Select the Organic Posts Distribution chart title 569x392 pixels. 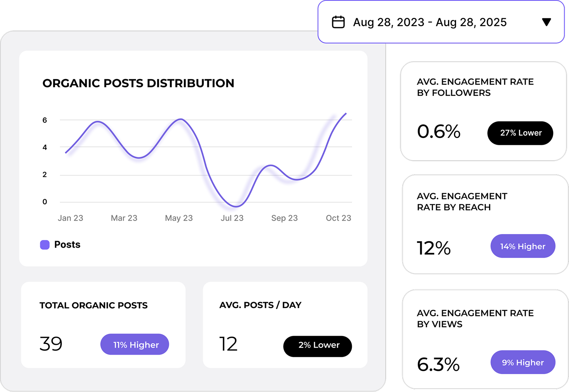[138, 83]
